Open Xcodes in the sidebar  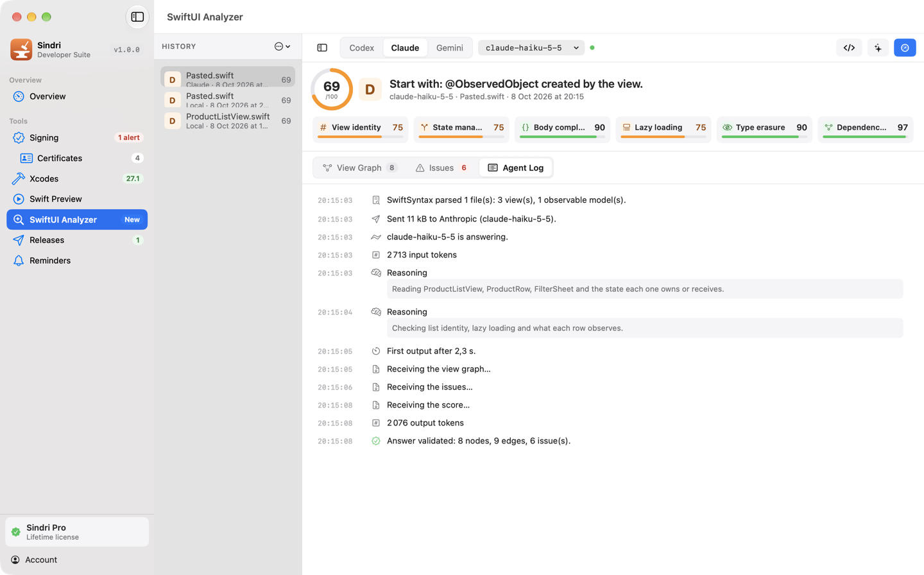click(x=77, y=178)
